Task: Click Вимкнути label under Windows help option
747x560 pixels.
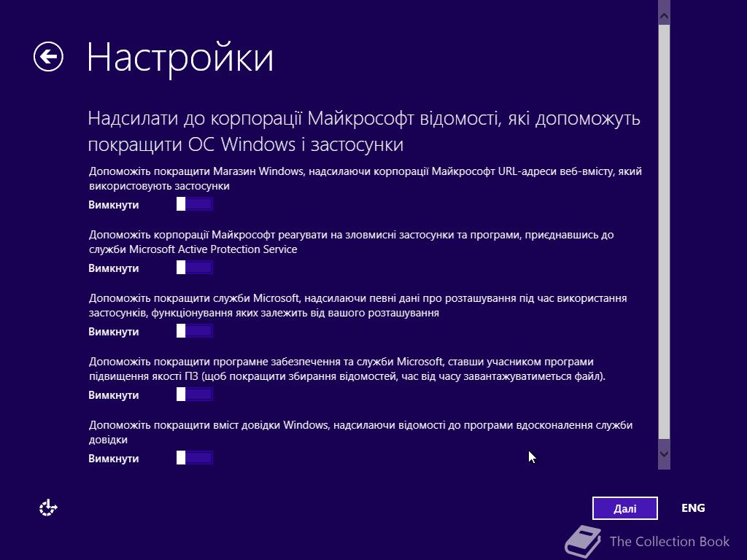Action: pyautogui.click(x=113, y=458)
